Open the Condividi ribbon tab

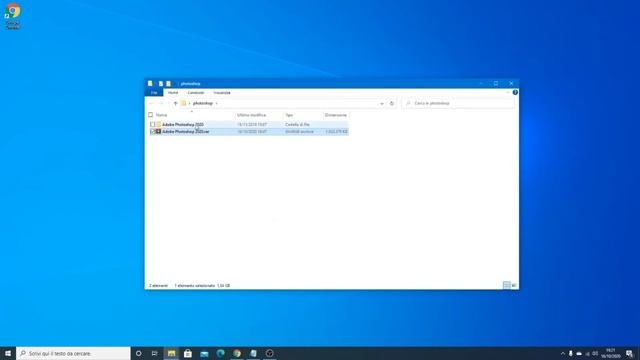[x=196, y=93]
